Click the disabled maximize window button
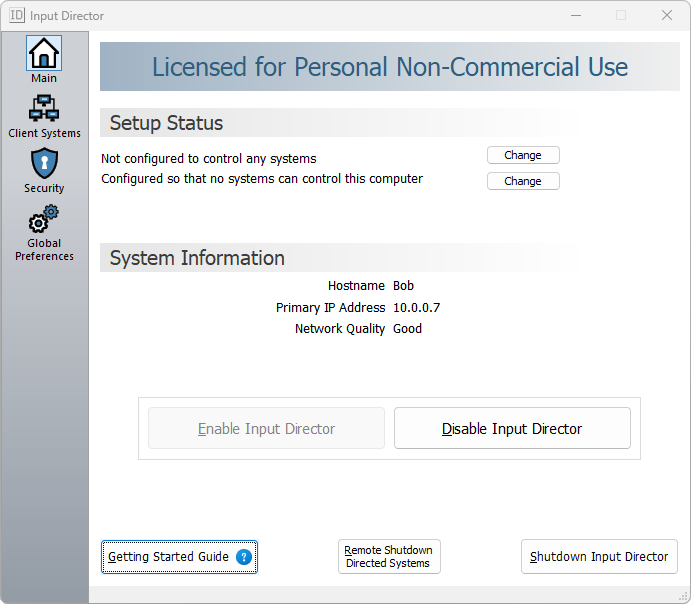691x604 pixels. click(x=621, y=16)
